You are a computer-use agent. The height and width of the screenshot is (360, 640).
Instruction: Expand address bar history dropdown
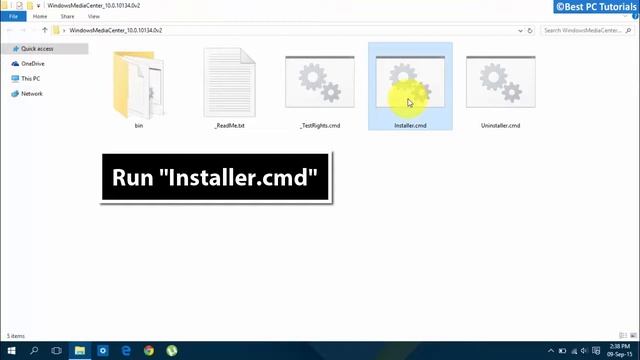[x=520, y=31]
